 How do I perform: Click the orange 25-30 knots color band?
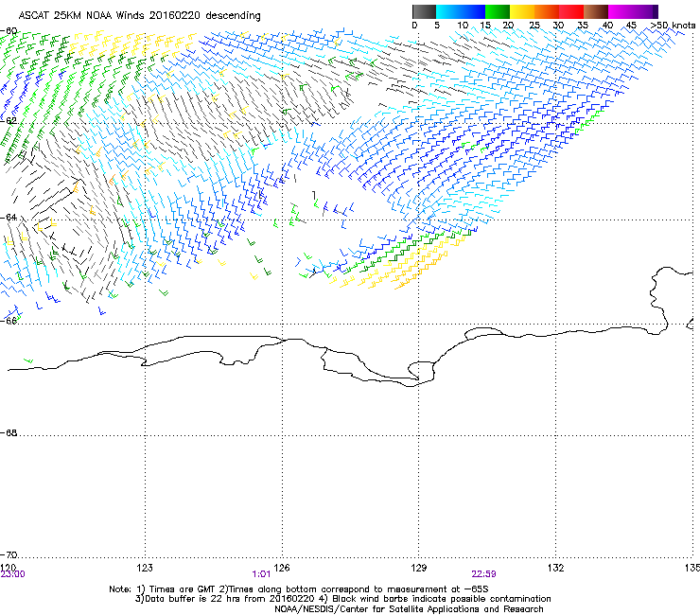[547, 11]
